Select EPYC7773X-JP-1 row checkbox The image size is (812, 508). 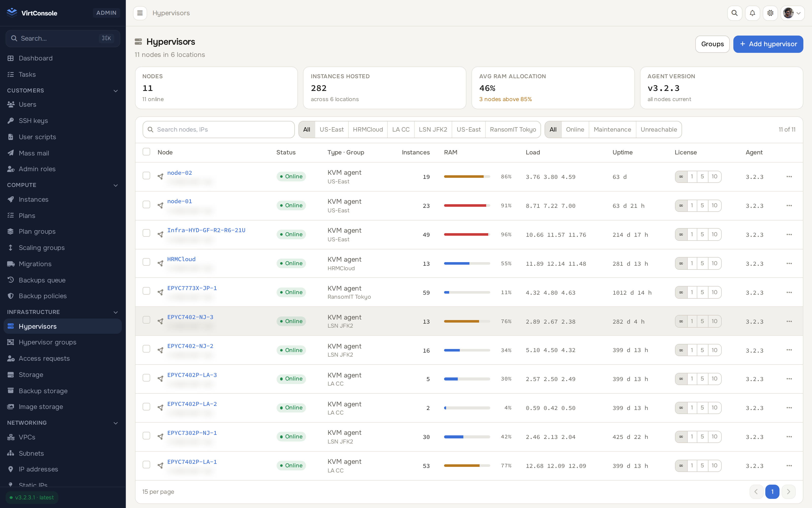[146, 291]
